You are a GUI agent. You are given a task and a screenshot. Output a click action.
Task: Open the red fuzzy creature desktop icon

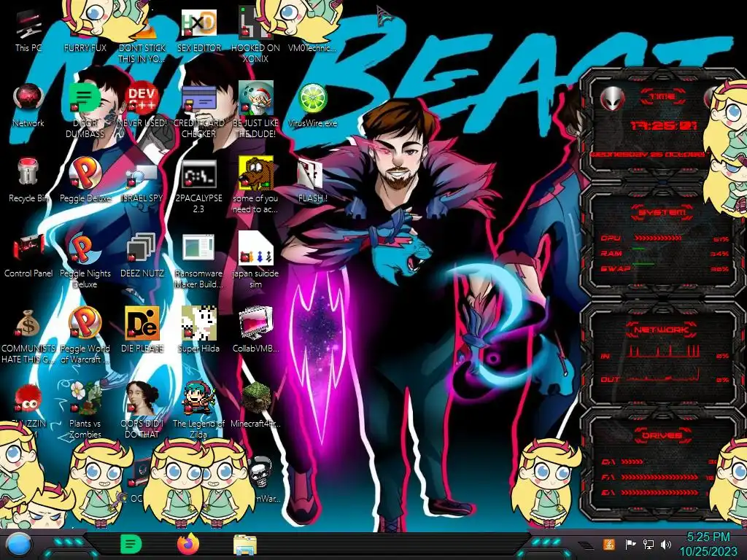click(x=28, y=399)
